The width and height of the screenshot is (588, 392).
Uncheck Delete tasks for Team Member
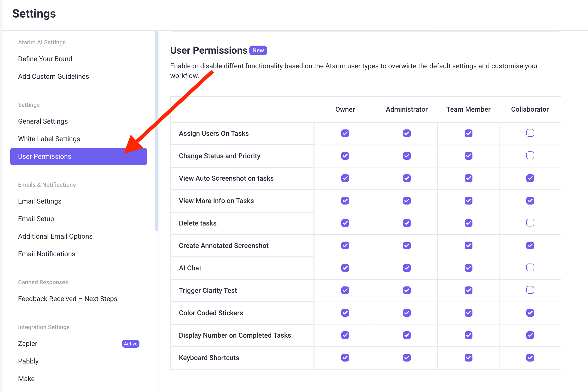pos(468,223)
